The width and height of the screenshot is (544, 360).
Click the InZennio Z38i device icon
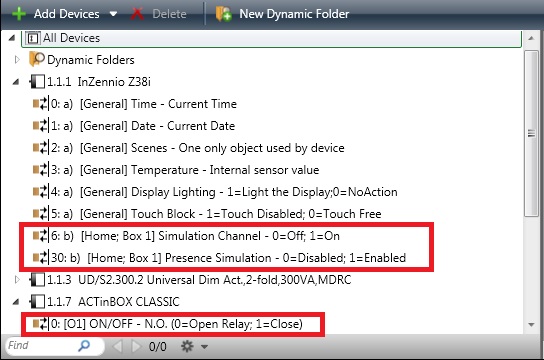click(37, 82)
